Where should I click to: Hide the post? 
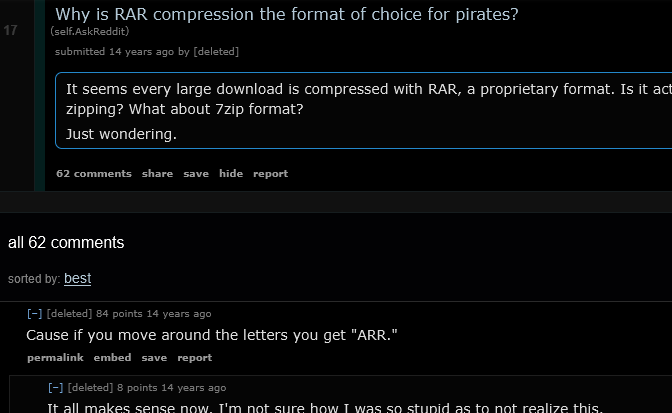coord(231,174)
